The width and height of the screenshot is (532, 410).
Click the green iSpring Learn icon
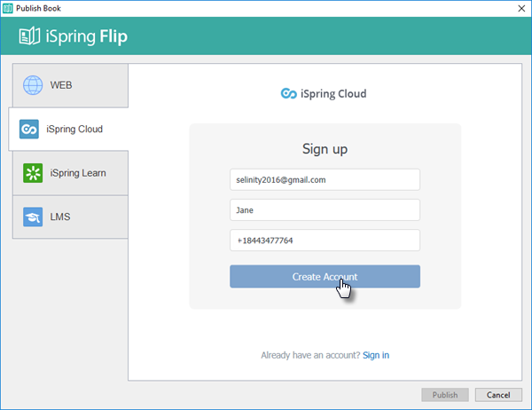click(33, 173)
